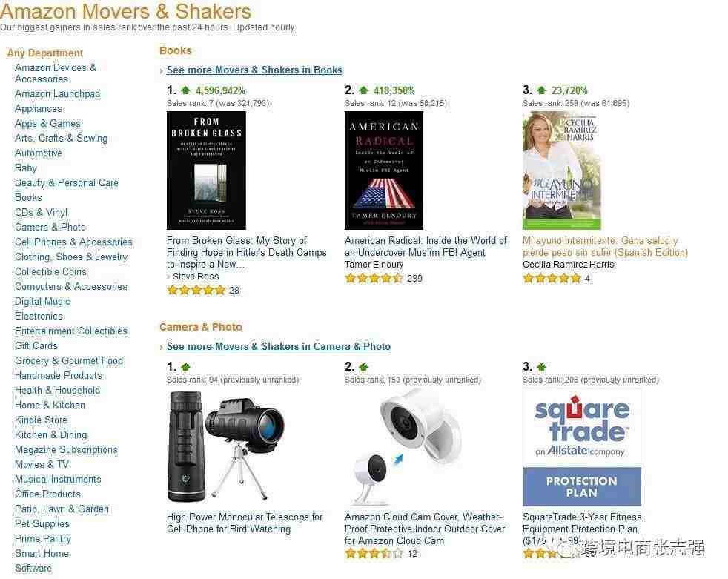This screenshot has width=728, height=579.
Task: Open American Radical book cover thumbnail
Action: point(384,171)
